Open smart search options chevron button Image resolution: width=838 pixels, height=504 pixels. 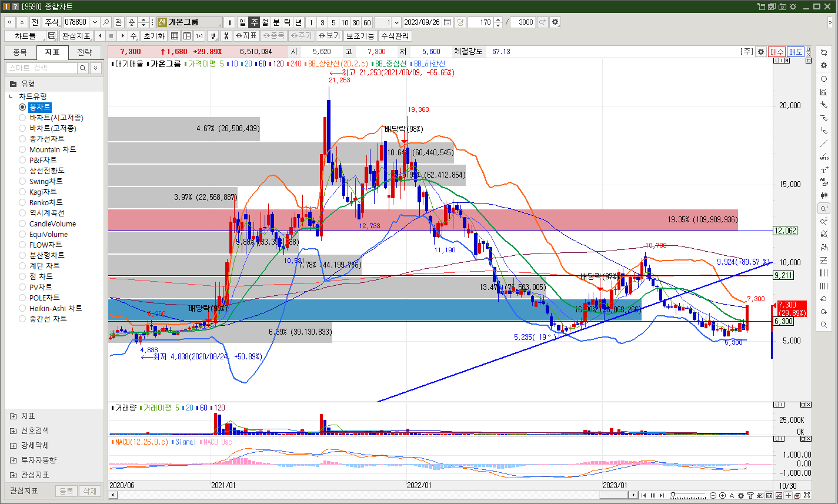(96, 68)
